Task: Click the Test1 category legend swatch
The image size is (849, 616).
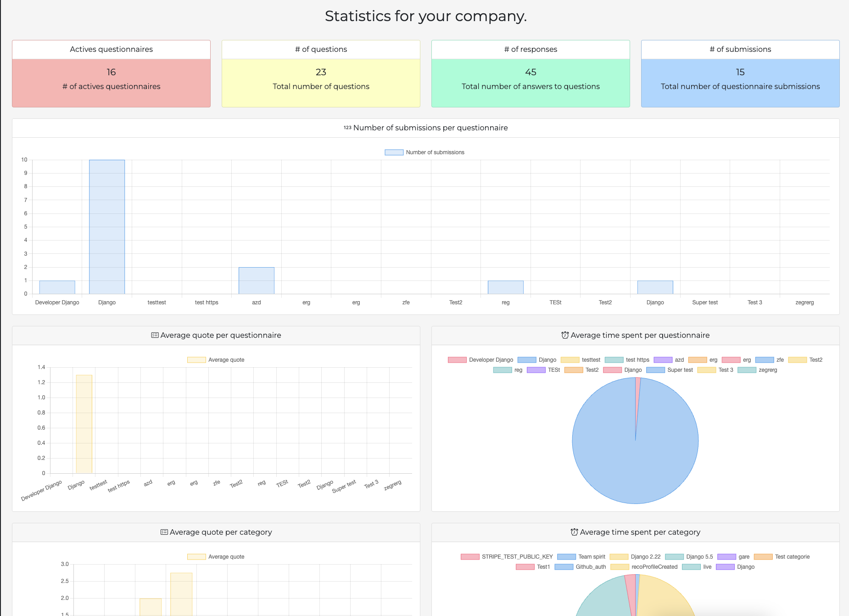Action: (x=525, y=567)
